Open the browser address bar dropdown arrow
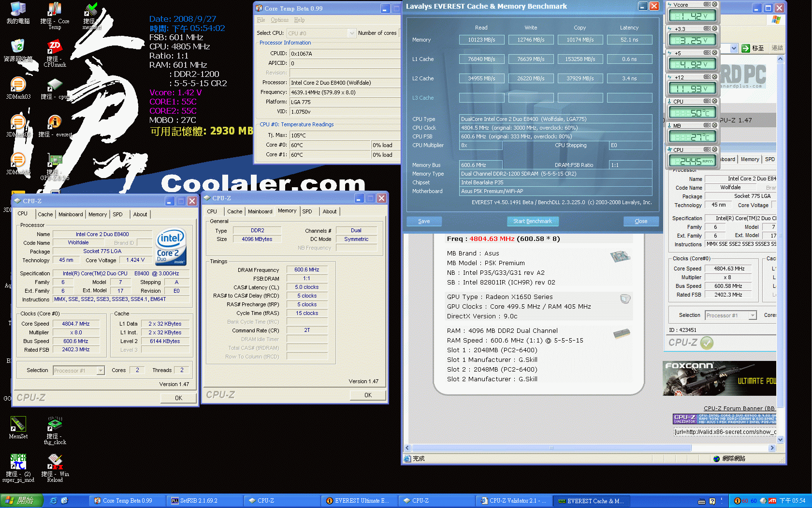Image resolution: width=812 pixels, height=508 pixels. (734, 48)
